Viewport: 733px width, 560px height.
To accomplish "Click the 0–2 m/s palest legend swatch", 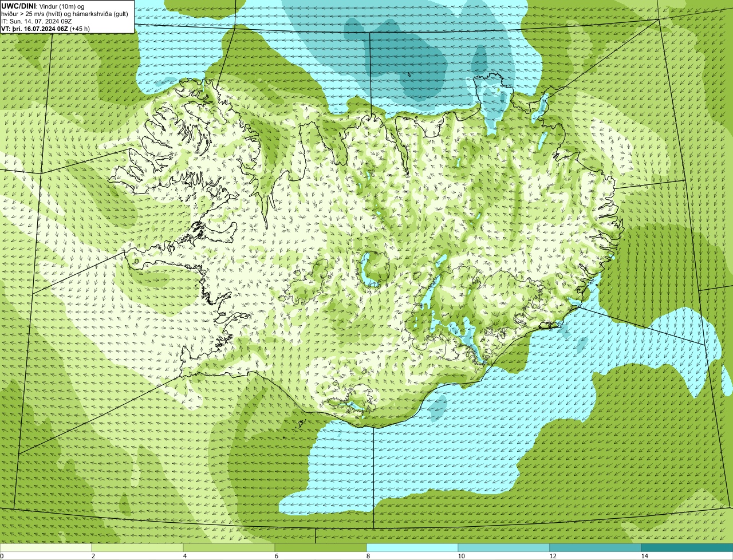I will click(x=46, y=547).
